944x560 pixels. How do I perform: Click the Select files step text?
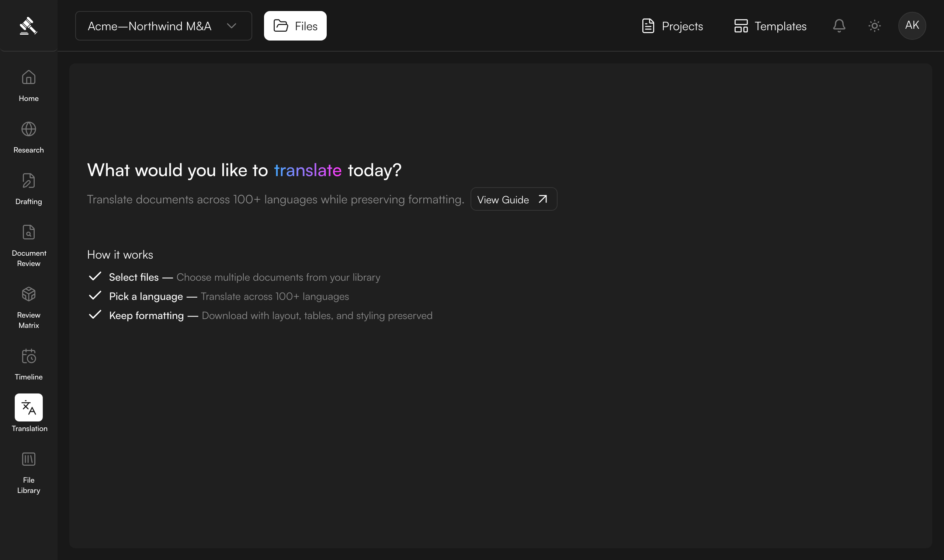(133, 277)
